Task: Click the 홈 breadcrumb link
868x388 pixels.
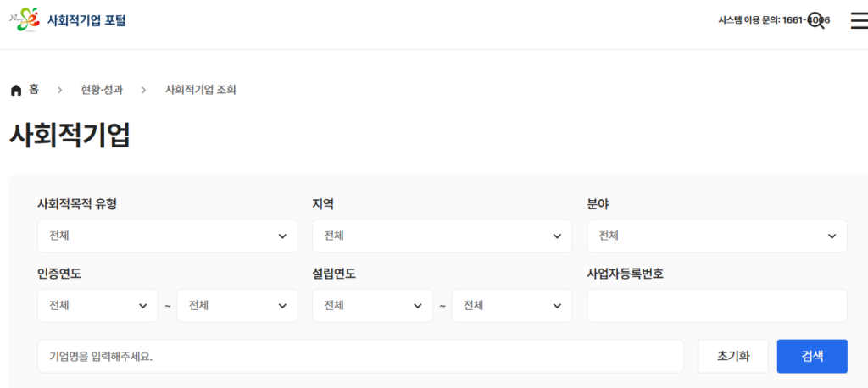Action: click(x=34, y=90)
